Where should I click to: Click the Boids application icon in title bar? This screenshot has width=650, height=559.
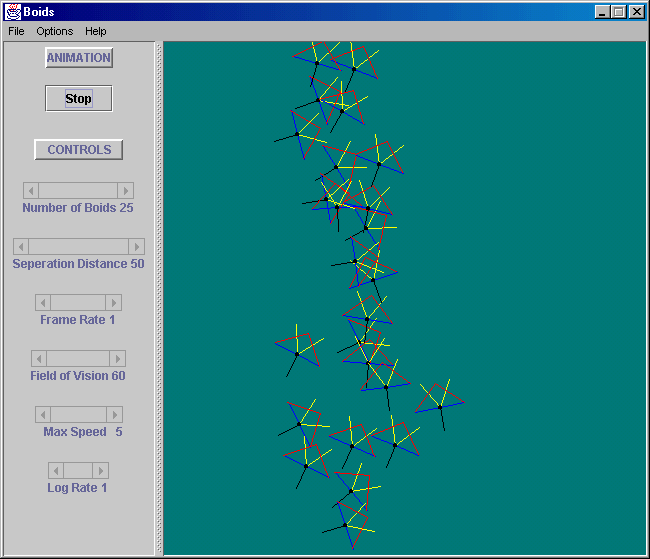[12, 12]
